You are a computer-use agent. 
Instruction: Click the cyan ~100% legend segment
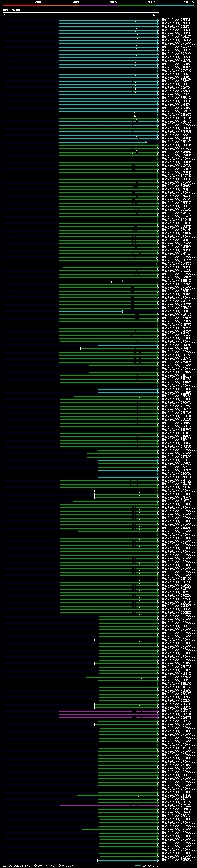tap(175, 6)
